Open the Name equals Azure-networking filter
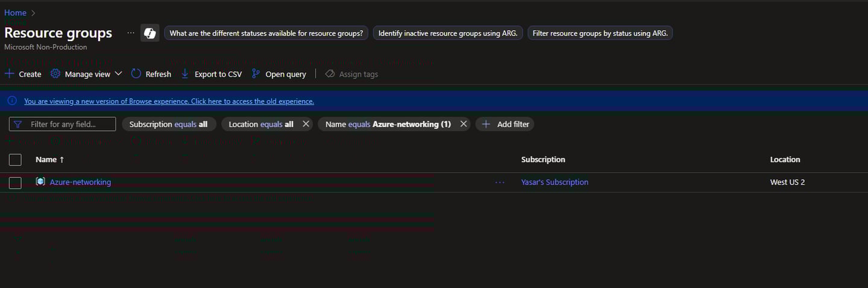The width and height of the screenshot is (868, 288). 388,124
